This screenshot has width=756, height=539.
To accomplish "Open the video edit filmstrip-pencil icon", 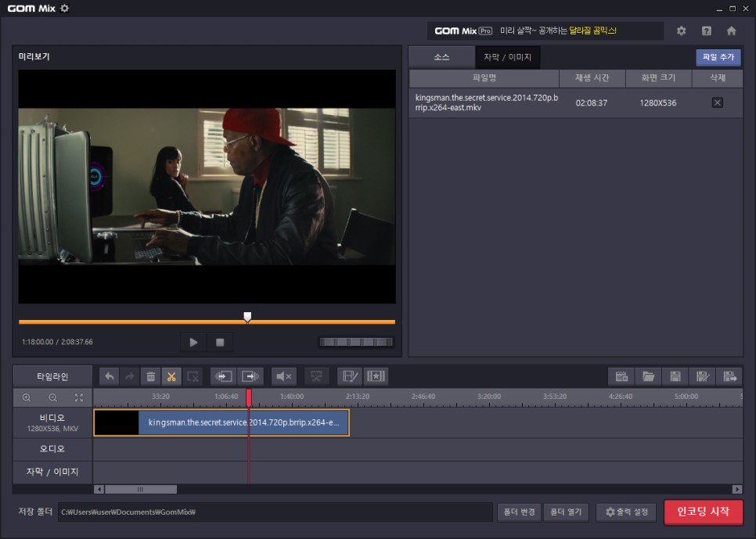I will click(350, 376).
